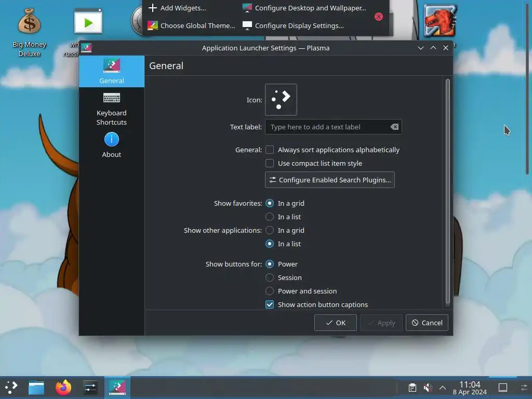Click the launcher icon chooser button
Viewport: 532px width, 399px height.
click(281, 100)
